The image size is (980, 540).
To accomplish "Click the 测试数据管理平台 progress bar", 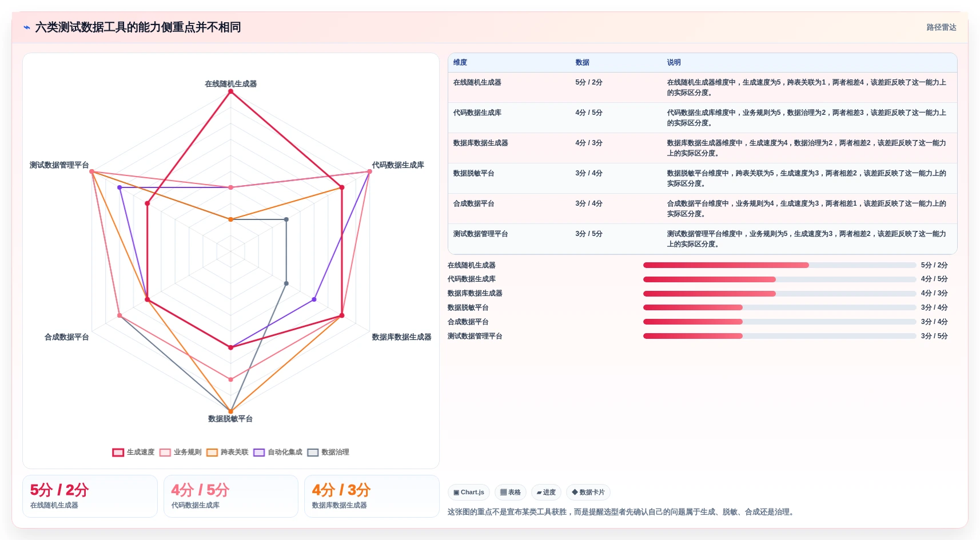I will pos(780,336).
